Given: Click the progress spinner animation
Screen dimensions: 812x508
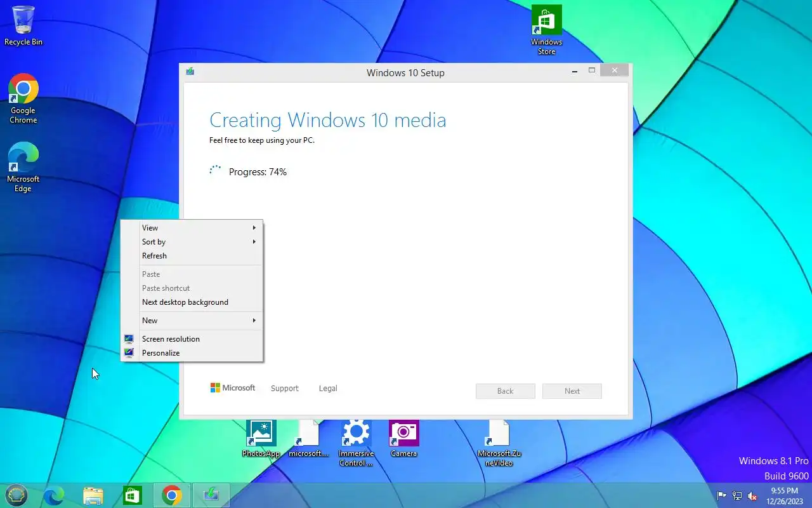Looking at the screenshot, I should point(216,171).
